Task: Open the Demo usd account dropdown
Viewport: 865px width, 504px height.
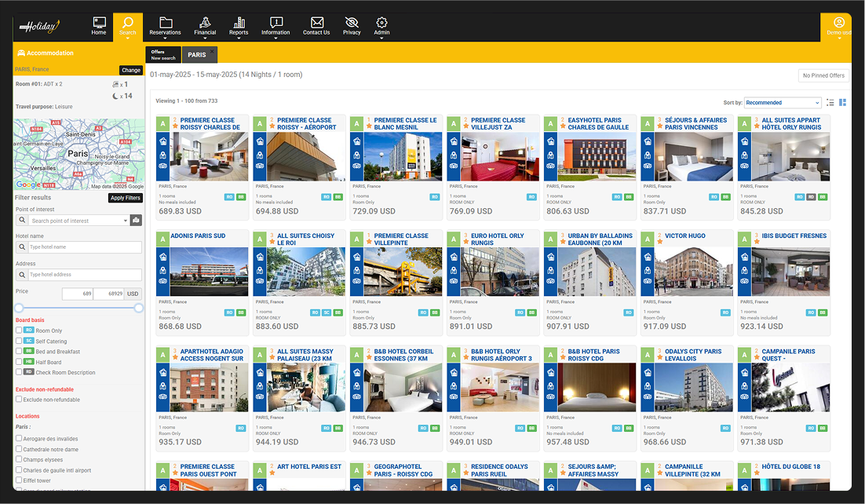Action: pos(838,27)
